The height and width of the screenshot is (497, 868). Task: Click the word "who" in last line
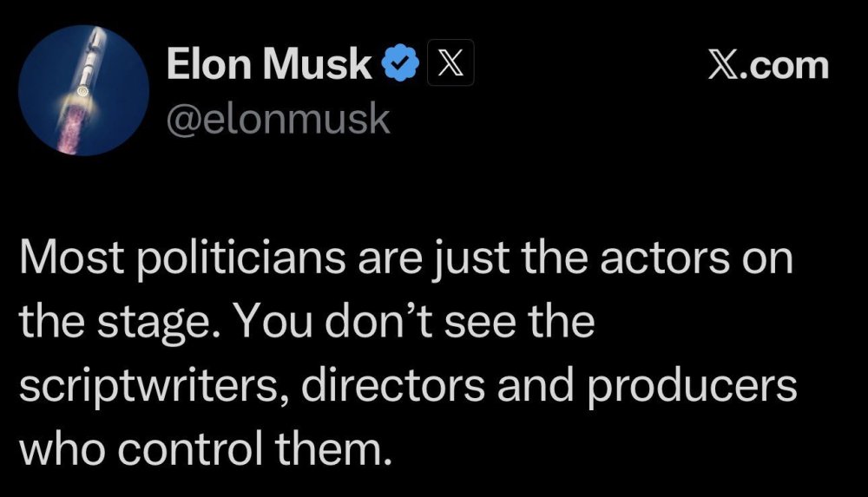pos(54,449)
